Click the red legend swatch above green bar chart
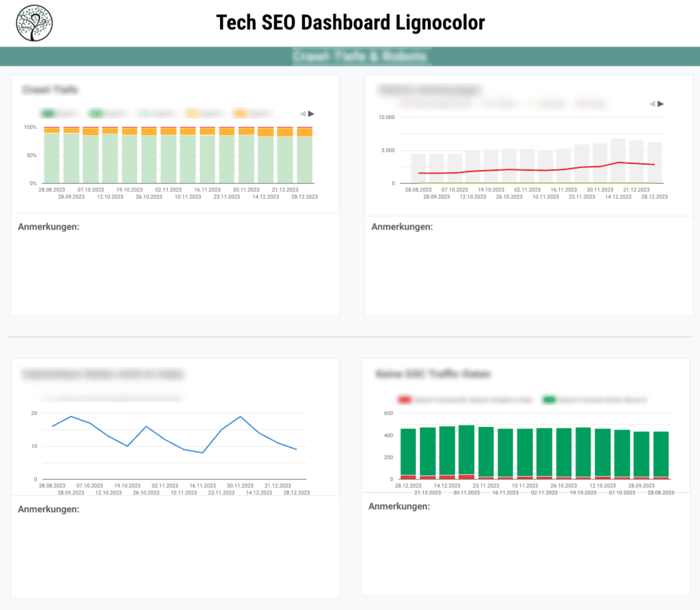 (x=405, y=400)
